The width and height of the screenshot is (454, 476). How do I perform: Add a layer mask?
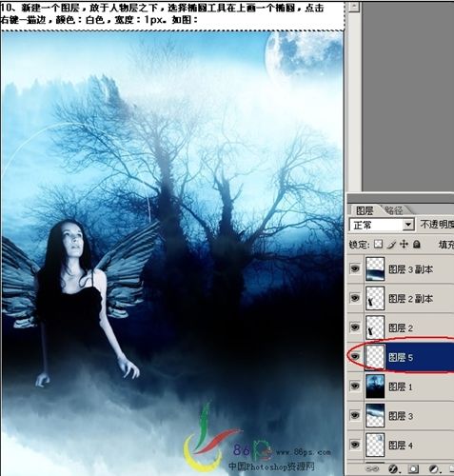pos(414,468)
